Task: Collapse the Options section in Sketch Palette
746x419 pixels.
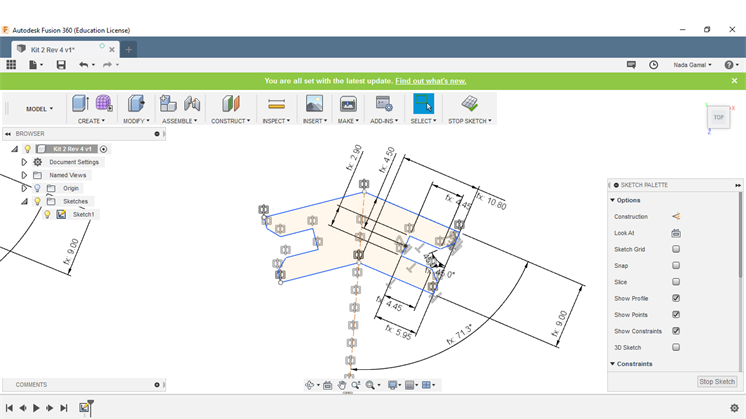Action: point(612,200)
